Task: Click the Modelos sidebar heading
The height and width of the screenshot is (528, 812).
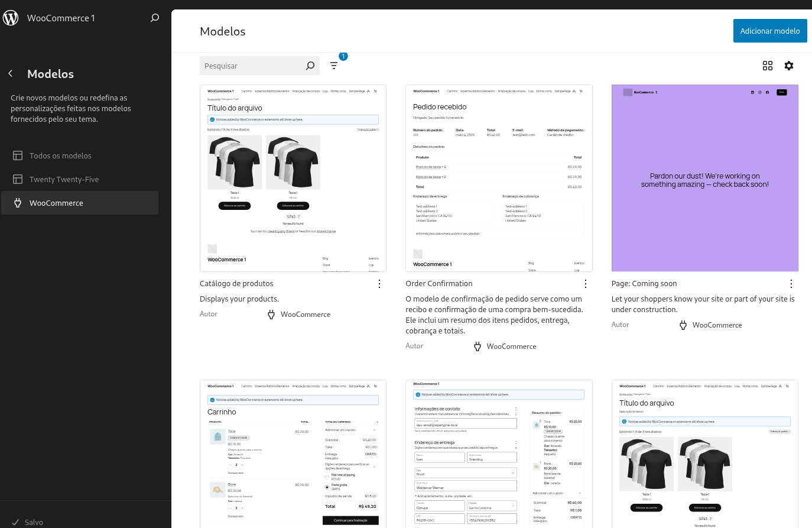Action: 51,74
